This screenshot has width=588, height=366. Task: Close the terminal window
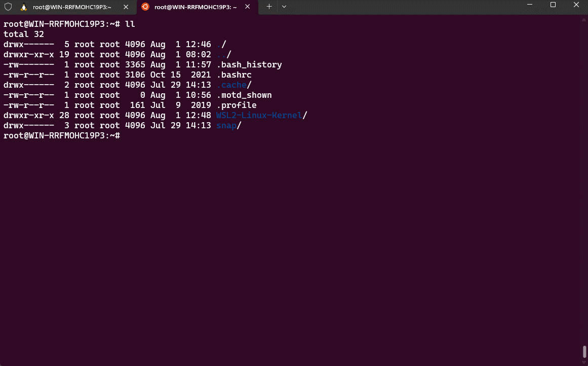(576, 5)
